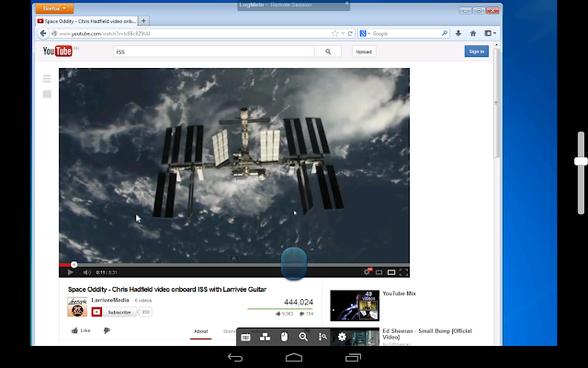Tap the Android home navigation button

(294, 357)
